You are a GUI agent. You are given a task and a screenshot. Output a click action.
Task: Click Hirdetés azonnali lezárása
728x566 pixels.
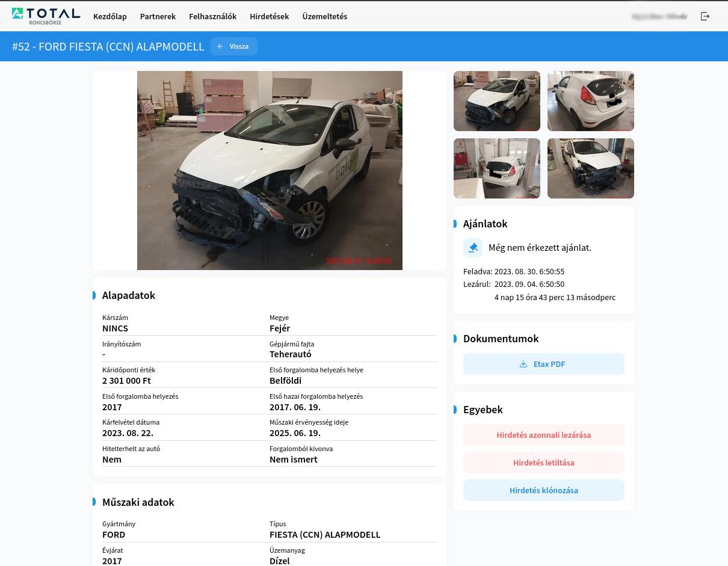[543, 434]
